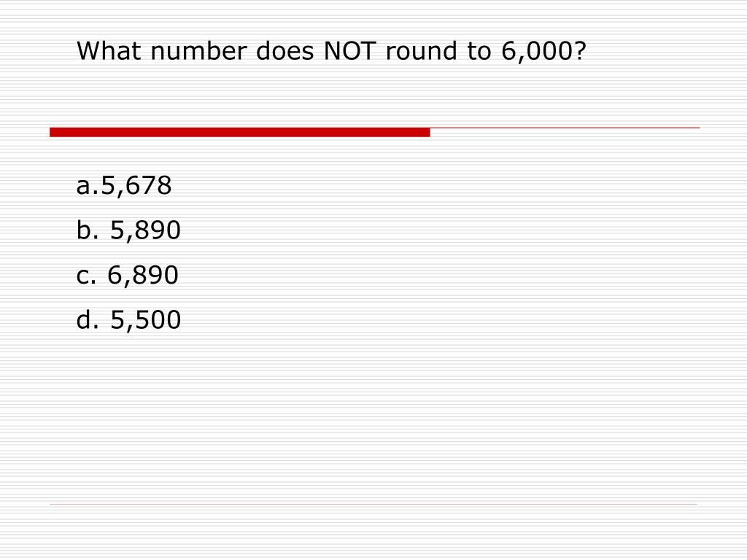Choose answer b. 5,890
The width and height of the screenshot is (747, 560).
point(128,230)
